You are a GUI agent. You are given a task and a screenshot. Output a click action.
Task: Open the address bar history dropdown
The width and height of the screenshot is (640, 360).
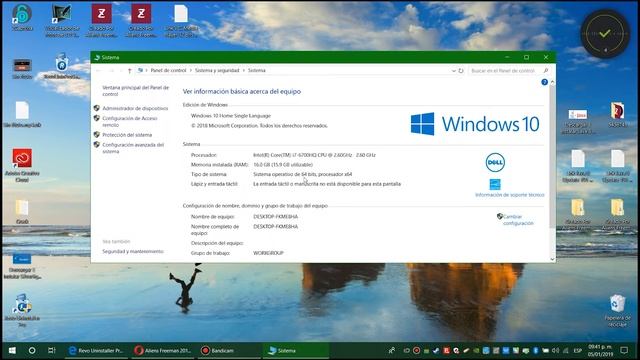coord(453,71)
